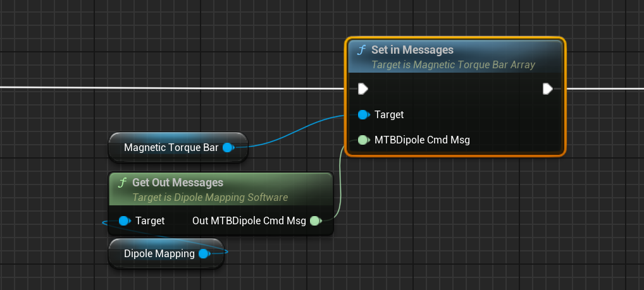Click 'Target is Dipole Mapping Software' subtitle
Viewport: 644px width, 290px height.
tap(210, 197)
